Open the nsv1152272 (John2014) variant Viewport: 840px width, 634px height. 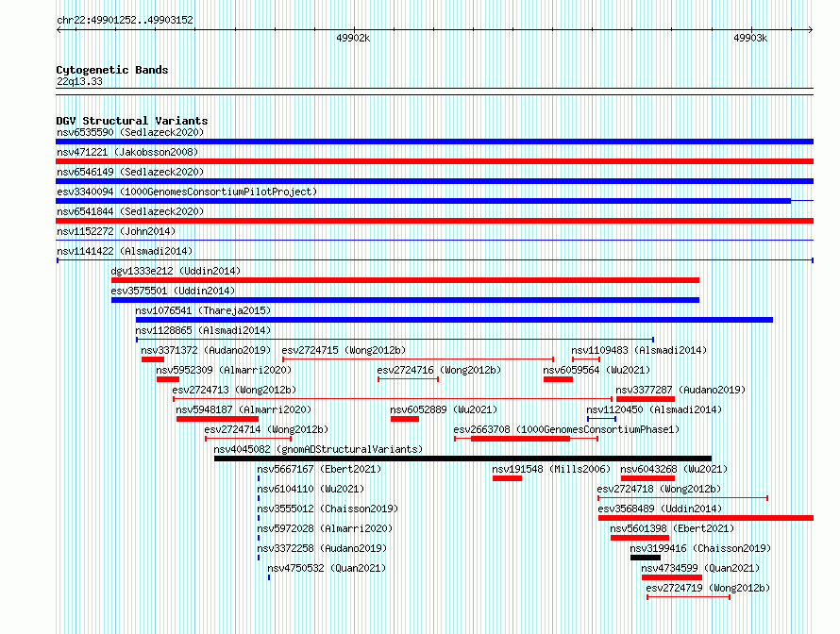[116, 231]
